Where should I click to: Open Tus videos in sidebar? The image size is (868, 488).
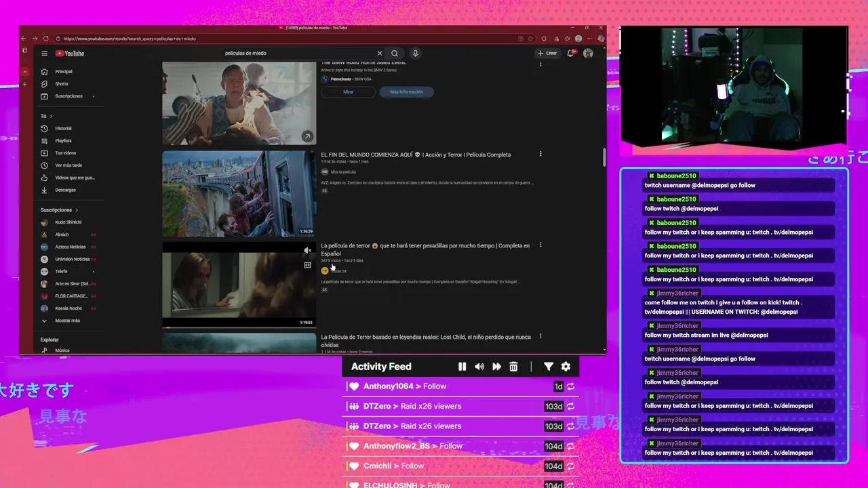coord(65,153)
